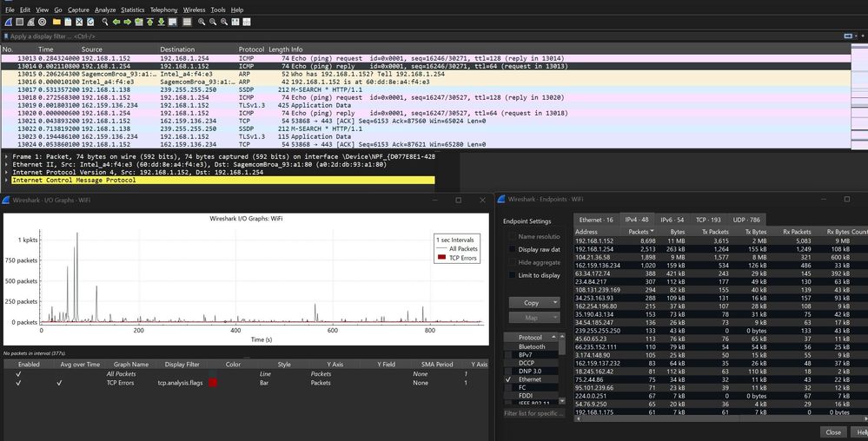Expand Internet Protocol Version 4 details
The image size is (868, 441).
(x=7, y=172)
